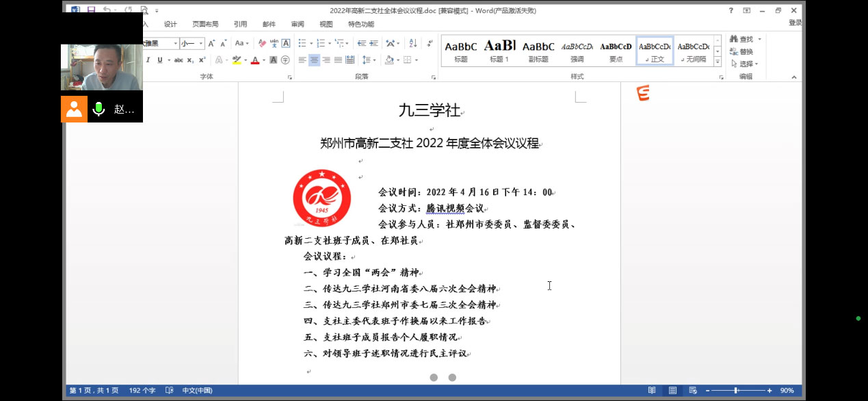Increase font size with grow font icon
Viewport: 868px width, 401px height.
click(211, 43)
